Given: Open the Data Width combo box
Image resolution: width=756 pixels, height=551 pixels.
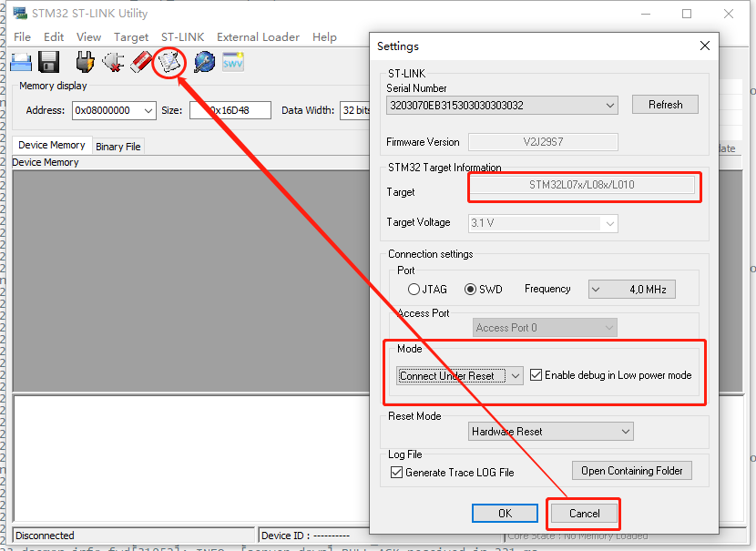Looking at the screenshot, I should coord(355,110).
